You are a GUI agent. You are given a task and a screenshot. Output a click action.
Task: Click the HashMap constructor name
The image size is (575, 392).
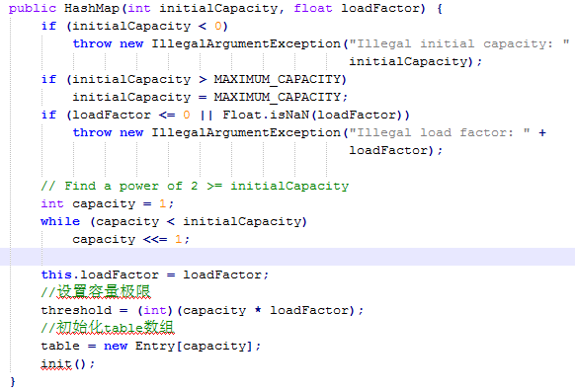tap(92, 8)
